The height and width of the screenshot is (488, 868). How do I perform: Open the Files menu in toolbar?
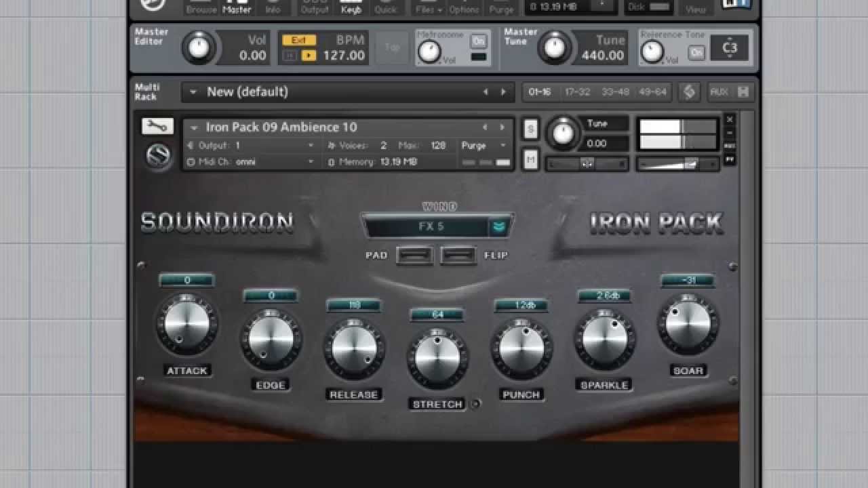point(429,9)
